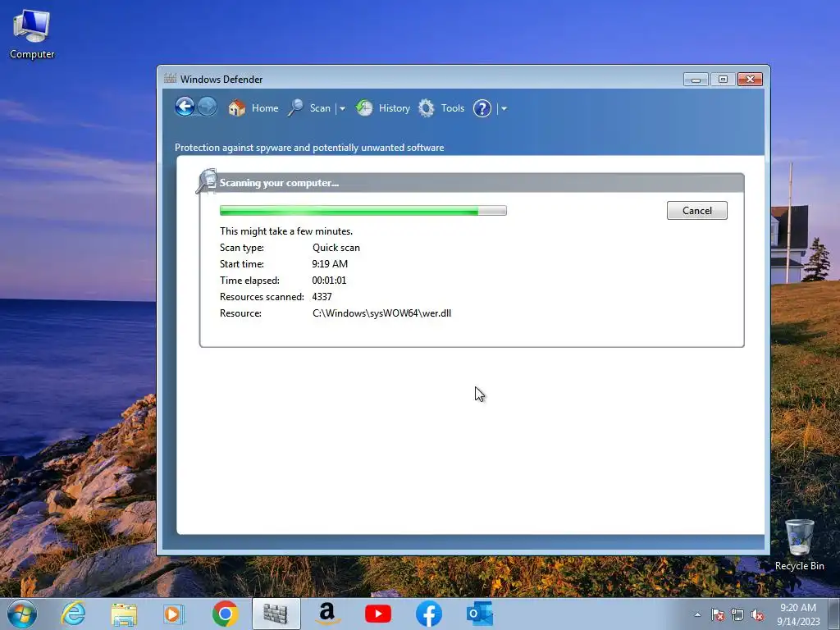Click the History clock icon
Image resolution: width=840 pixels, height=630 pixels.
point(364,107)
